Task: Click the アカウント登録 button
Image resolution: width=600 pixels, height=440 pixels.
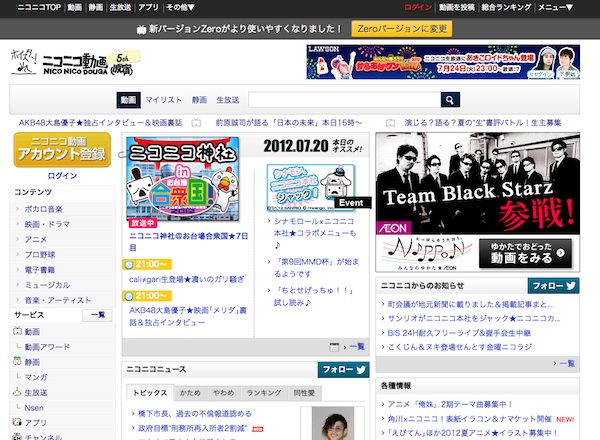Action: tap(62, 149)
